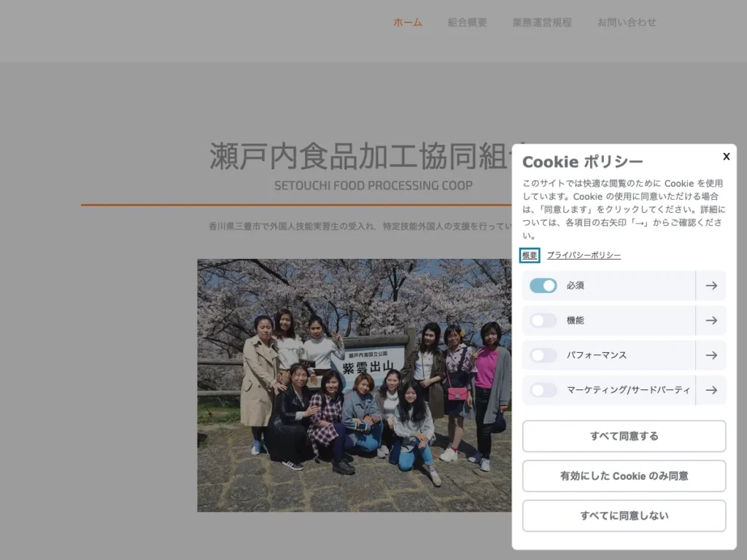Expand details arrow for マーケティング/サードパーティ
Image resolution: width=747 pixels, height=560 pixels.
tap(711, 390)
